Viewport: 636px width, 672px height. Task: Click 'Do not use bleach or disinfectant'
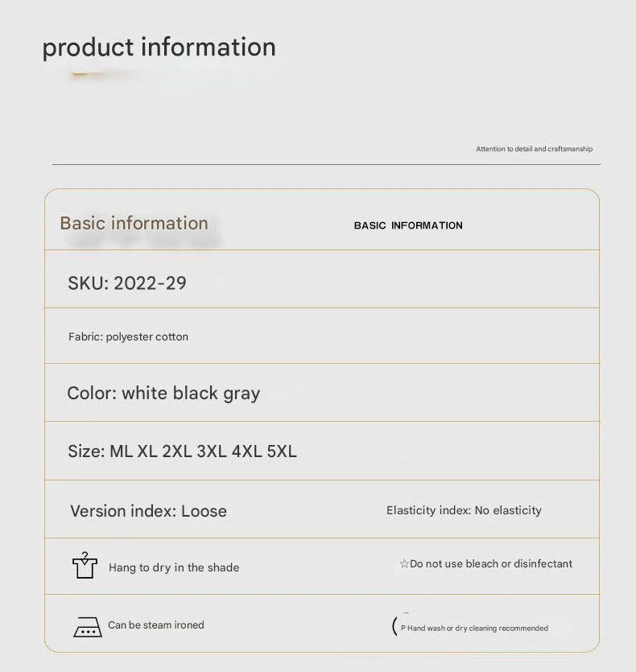pos(491,563)
